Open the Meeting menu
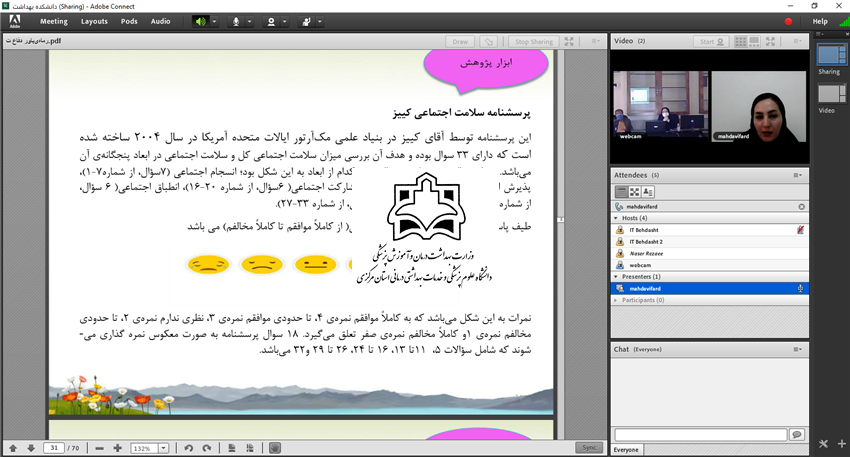This screenshot has height=457, width=850. click(x=54, y=21)
